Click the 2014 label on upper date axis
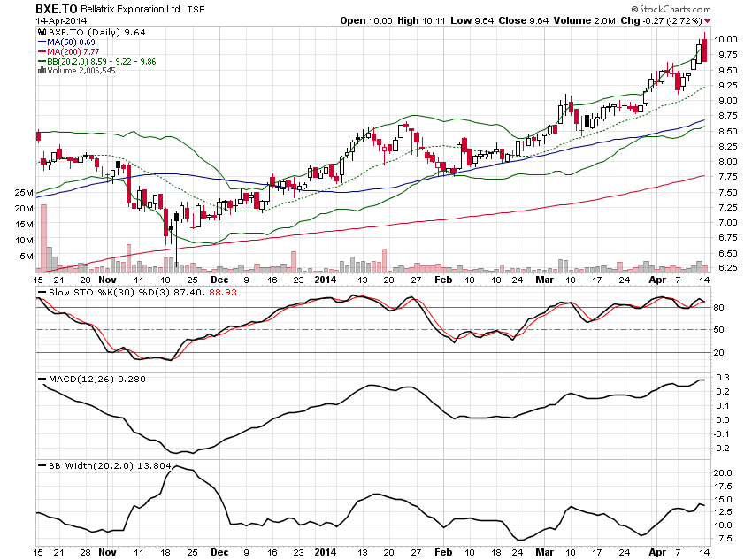752x560 pixels. coord(326,280)
